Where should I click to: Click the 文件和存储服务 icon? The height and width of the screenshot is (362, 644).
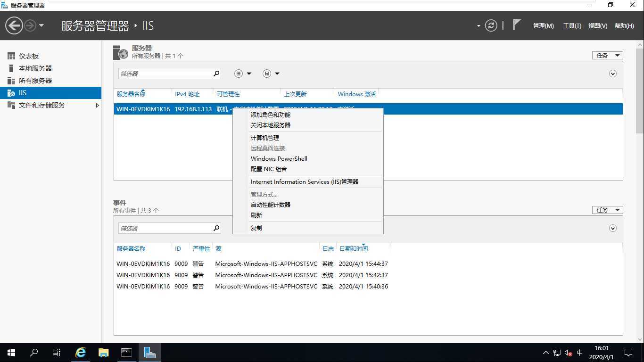coord(11,105)
